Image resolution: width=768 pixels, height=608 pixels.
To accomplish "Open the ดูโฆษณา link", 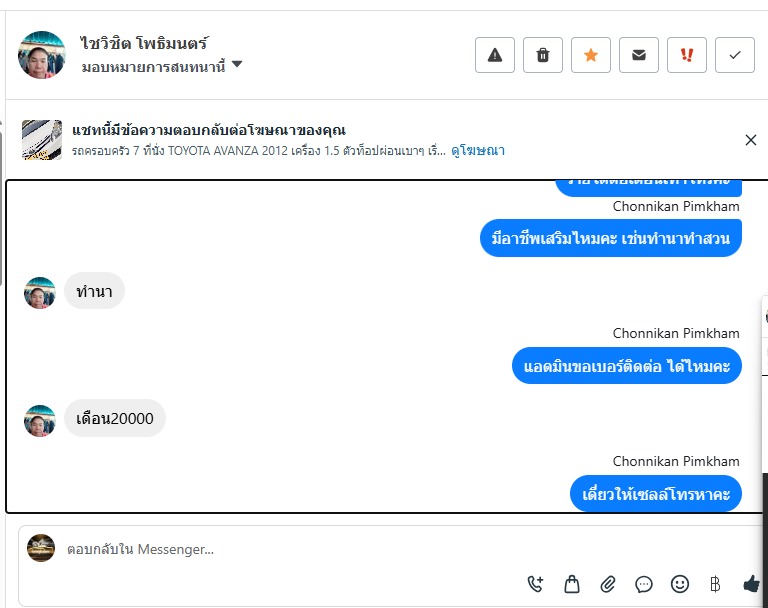I will (478, 151).
